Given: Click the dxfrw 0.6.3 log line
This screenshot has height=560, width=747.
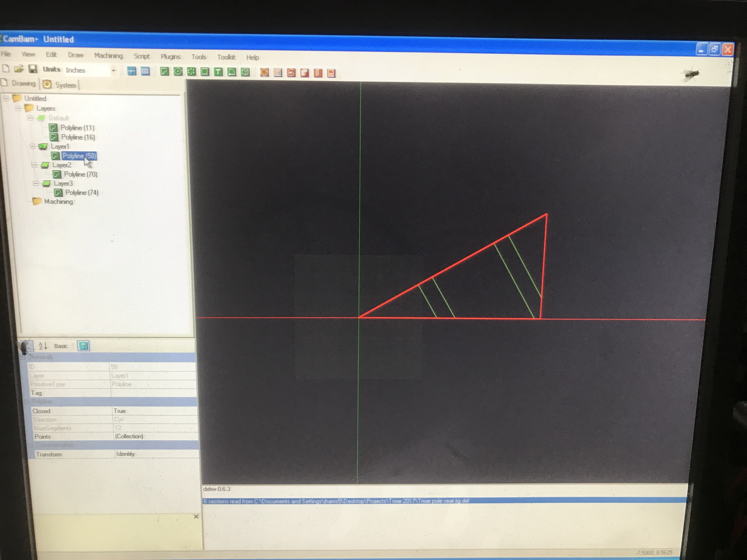Looking at the screenshot, I should (216, 489).
